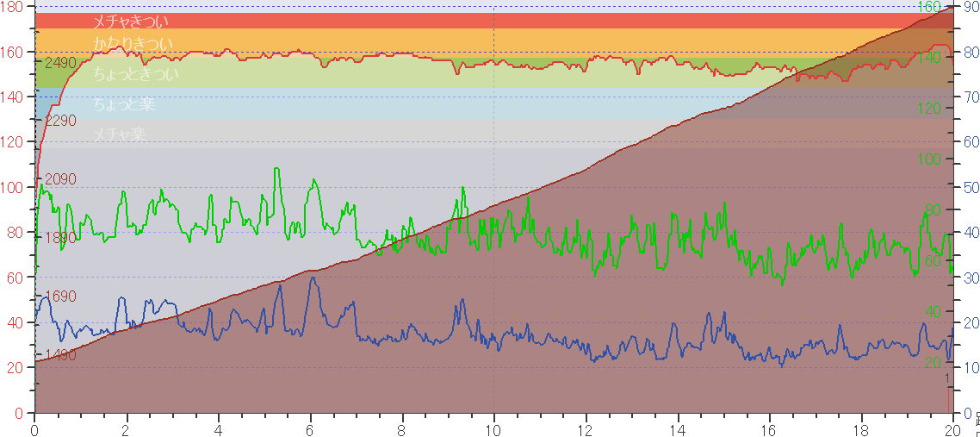Viewport: 980px width, 437px height.
Task: Click the red 120 on the left axis
Action: coord(12,142)
